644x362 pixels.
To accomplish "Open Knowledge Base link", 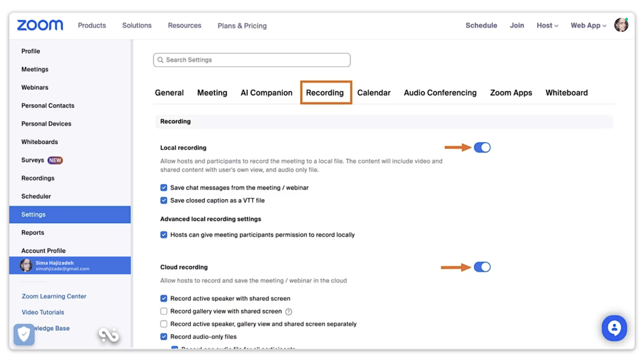I will (52, 329).
